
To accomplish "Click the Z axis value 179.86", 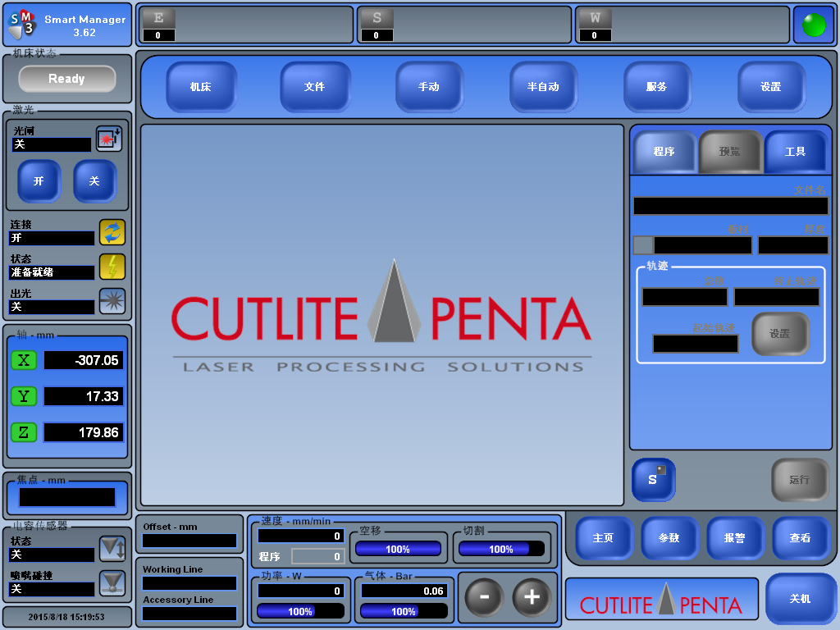I will pyautogui.click(x=84, y=432).
